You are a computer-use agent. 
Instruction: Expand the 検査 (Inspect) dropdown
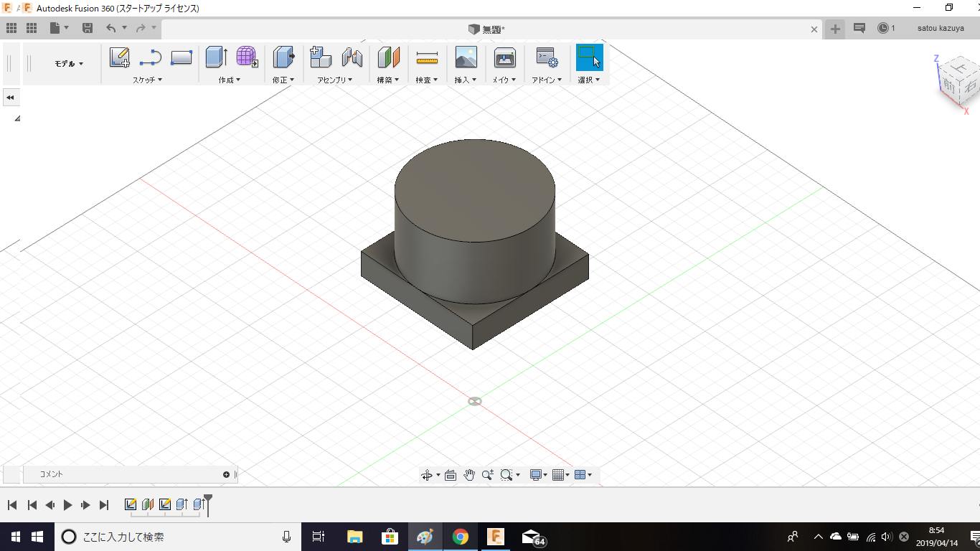(x=427, y=80)
